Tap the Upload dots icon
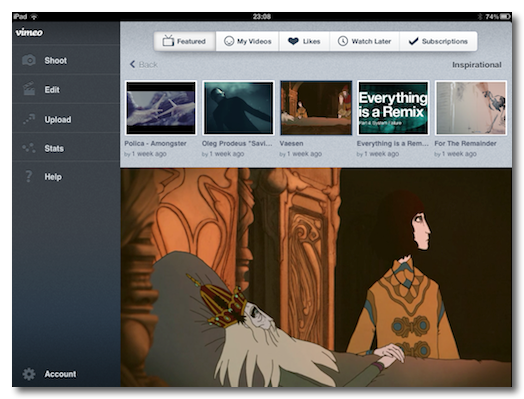Viewport: 524px width, 399px height. 29,119
